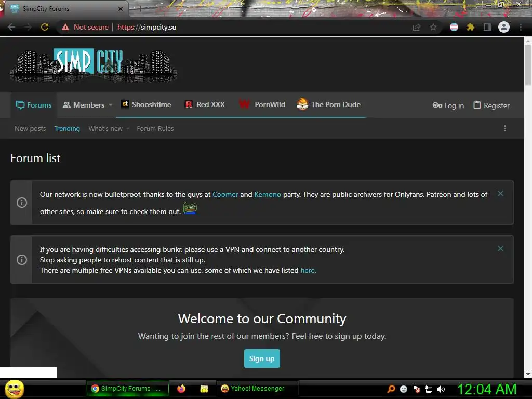
Task: Open Forum Rules sub-navigation
Action: coord(155,129)
